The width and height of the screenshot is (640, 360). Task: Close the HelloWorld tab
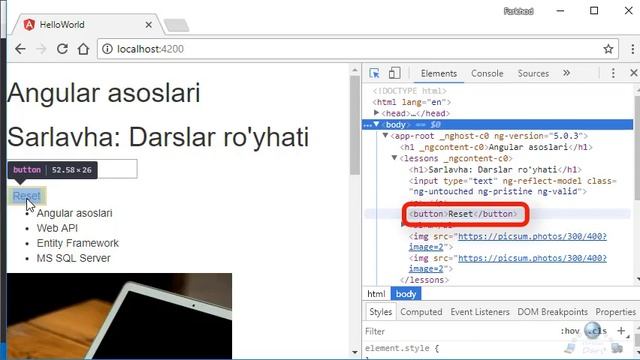(149, 25)
